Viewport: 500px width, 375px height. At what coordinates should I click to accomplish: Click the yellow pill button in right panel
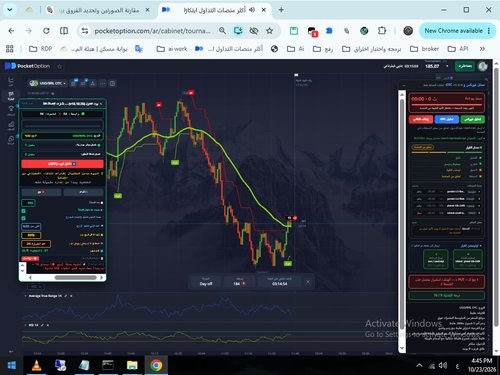coord(422,147)
